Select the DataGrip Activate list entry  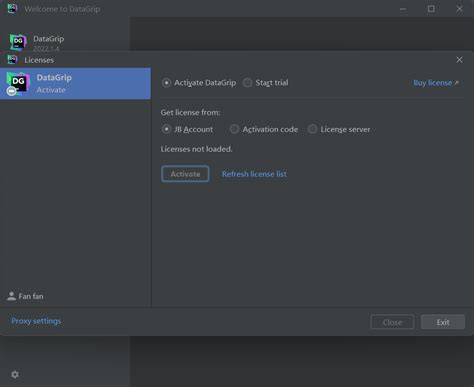[x=75, y=83]
